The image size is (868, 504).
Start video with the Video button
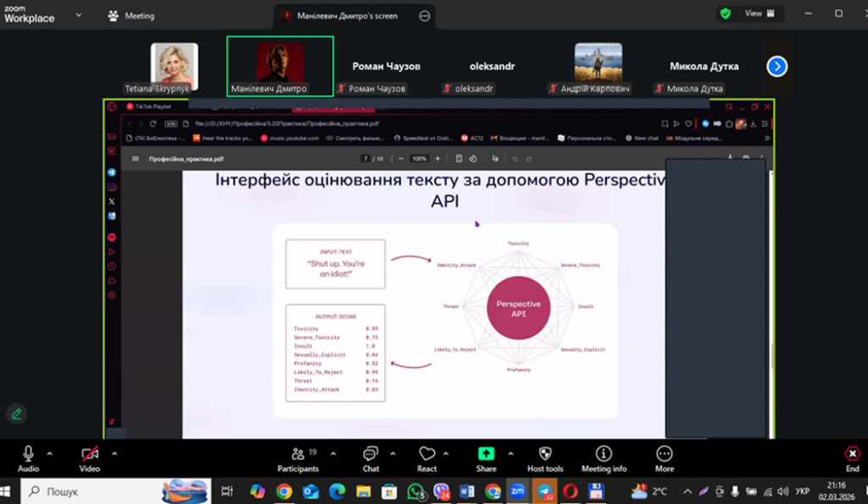pos(90,456)
